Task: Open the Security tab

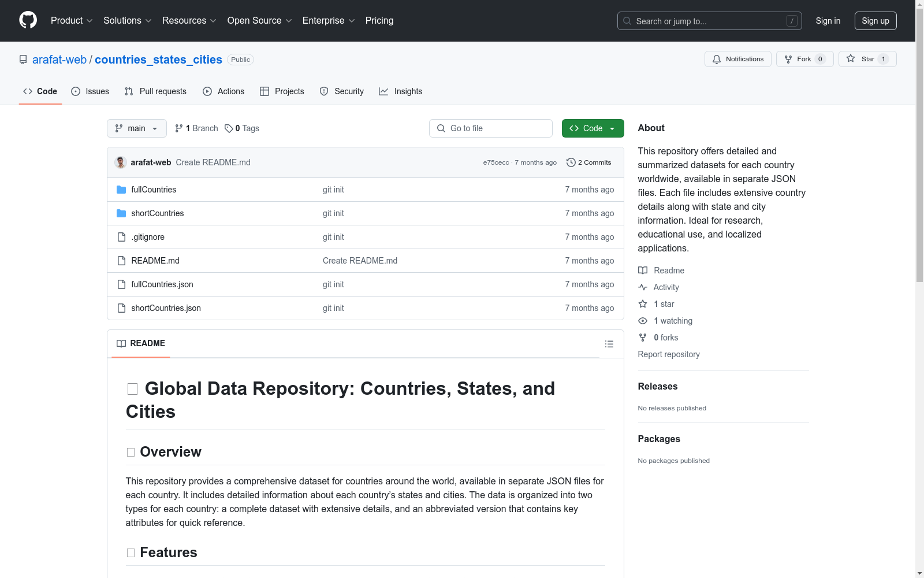Action: pos(342,91)
